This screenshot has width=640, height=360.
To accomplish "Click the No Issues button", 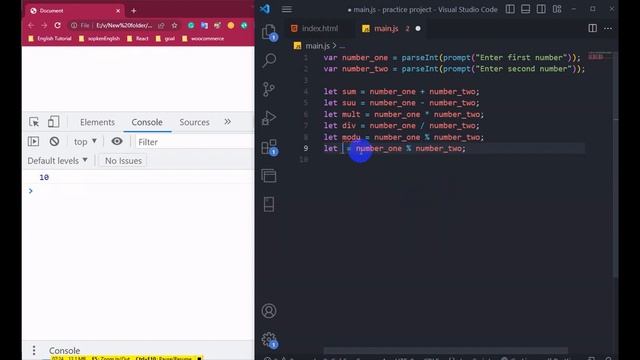I will tap(123, 161).
